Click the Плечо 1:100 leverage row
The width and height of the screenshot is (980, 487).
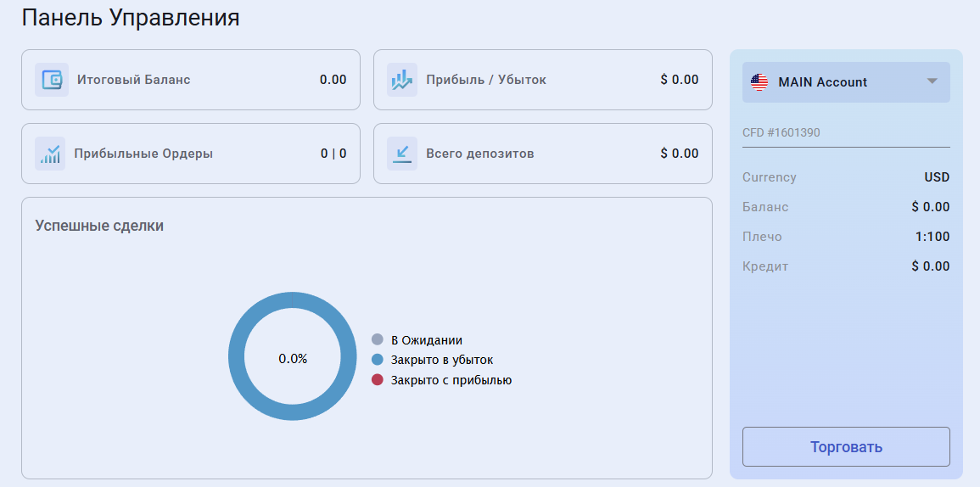click(845, 237)
